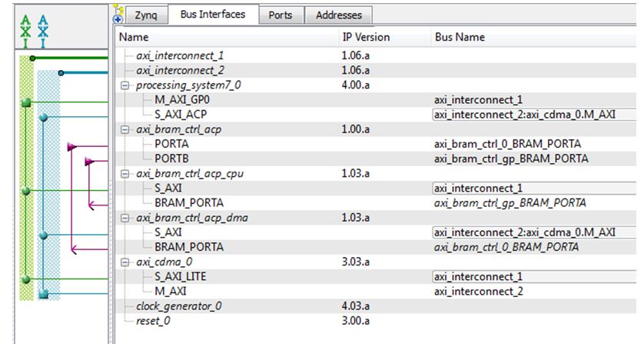Click the teal square connector for M_AXI

[x=44, y=293]
